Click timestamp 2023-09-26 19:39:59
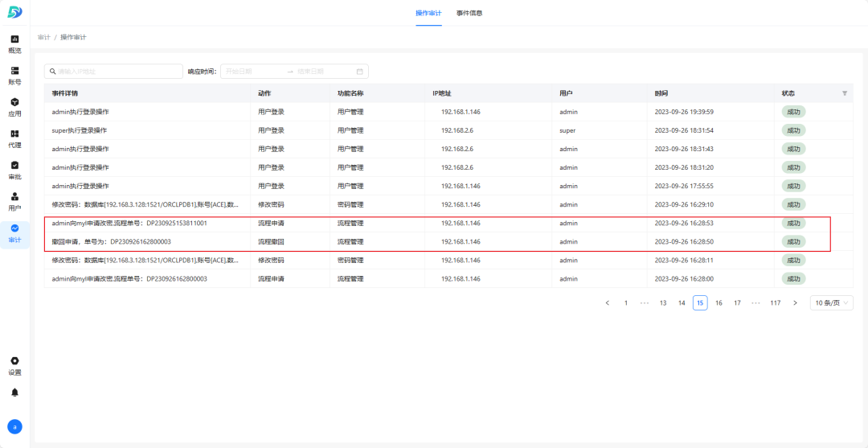The image size is (868, 448). point(684,112)
